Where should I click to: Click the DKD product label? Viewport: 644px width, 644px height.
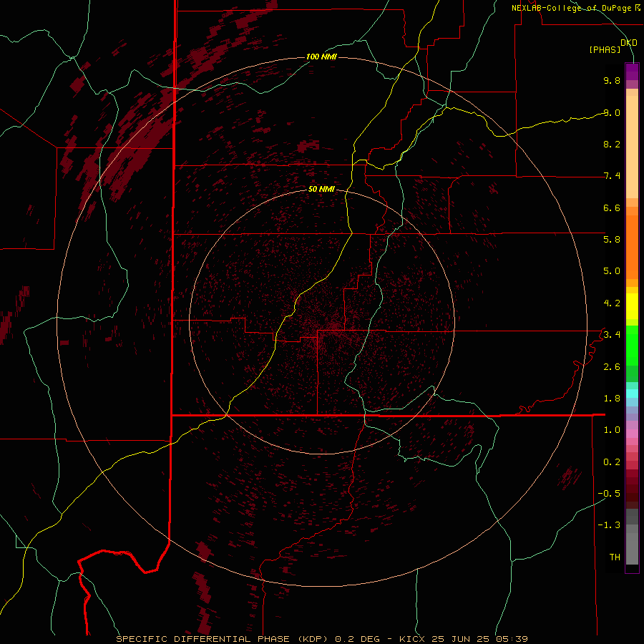[628, 43]
